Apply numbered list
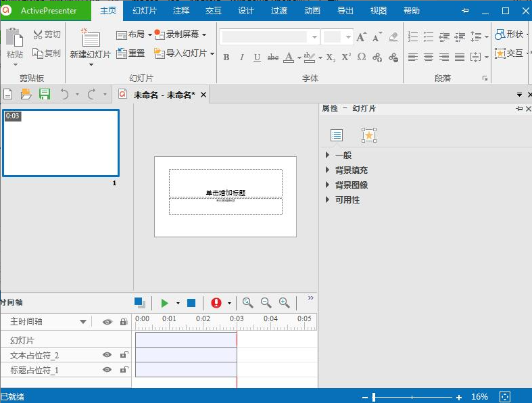Viewport: 532px width, 403px height. [413, 37]
